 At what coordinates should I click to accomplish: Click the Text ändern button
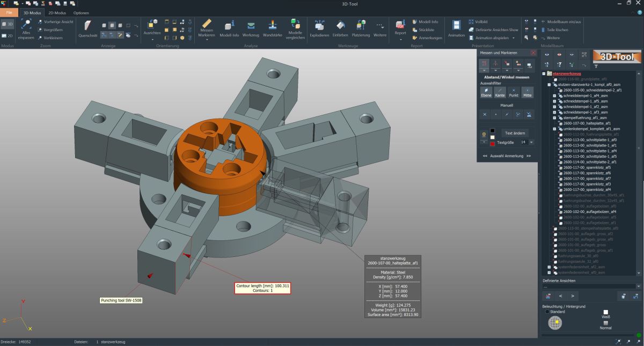pos(515,132)
